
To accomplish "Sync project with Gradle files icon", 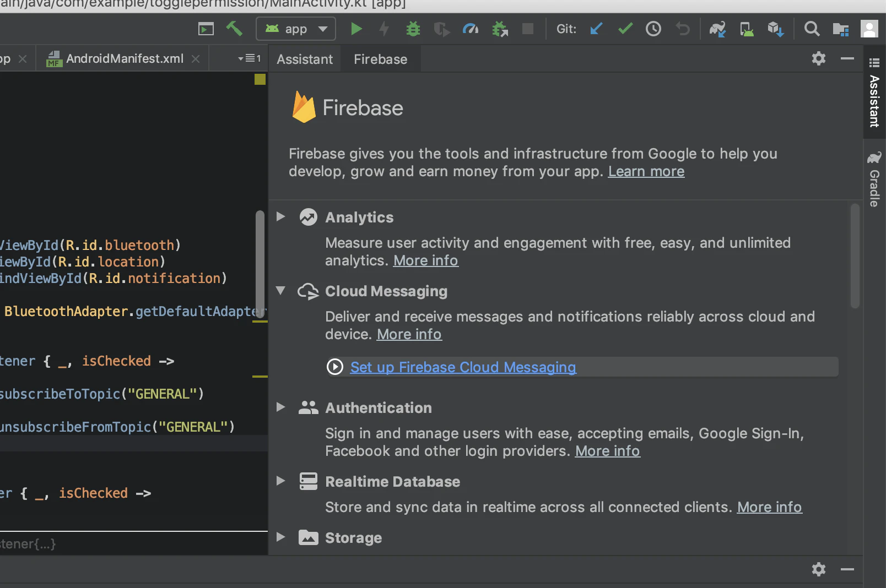I will [717, 29].
